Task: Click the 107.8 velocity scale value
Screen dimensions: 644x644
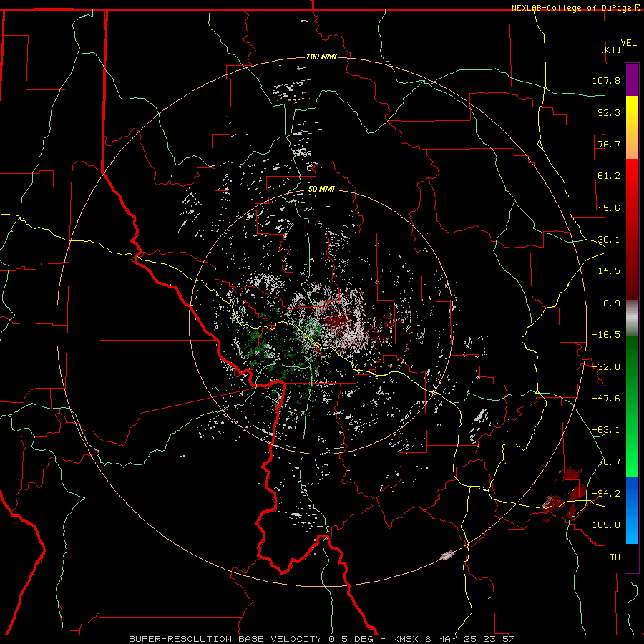Action: [606, 80]
